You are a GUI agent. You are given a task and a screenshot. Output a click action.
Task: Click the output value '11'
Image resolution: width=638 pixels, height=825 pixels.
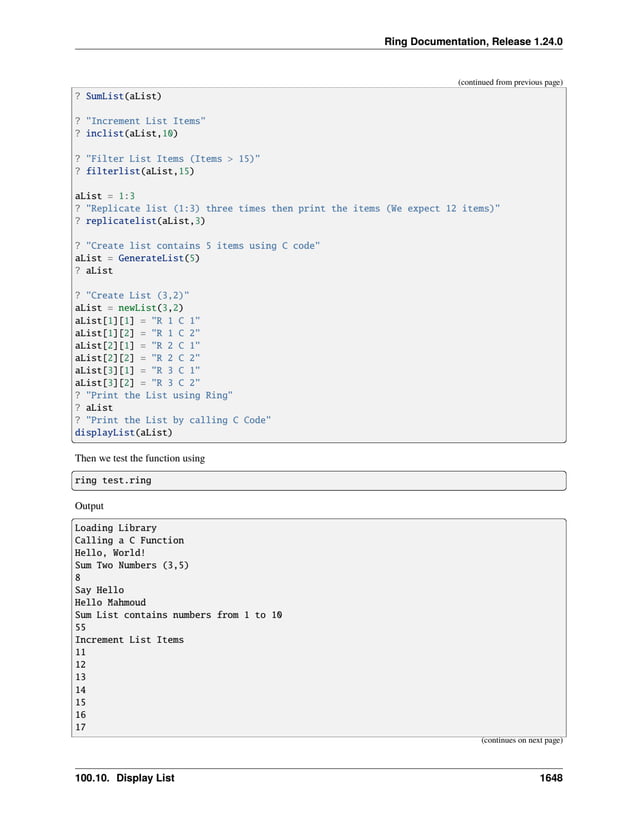[x=80, y=652]
